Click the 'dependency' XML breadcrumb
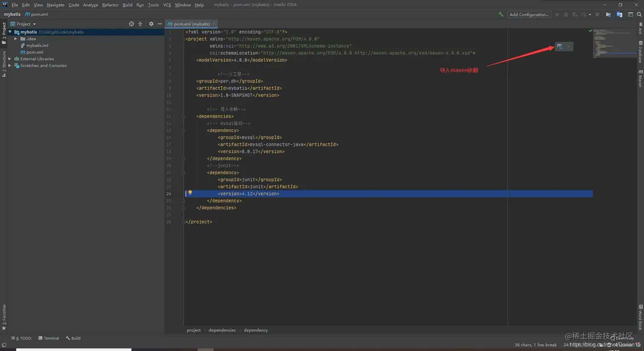The width and height of the screenshot is (644, 351). click(x=256, y=330)
